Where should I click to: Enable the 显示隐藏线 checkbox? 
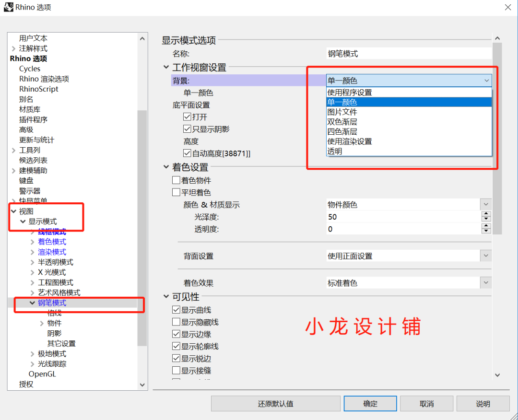176,322
